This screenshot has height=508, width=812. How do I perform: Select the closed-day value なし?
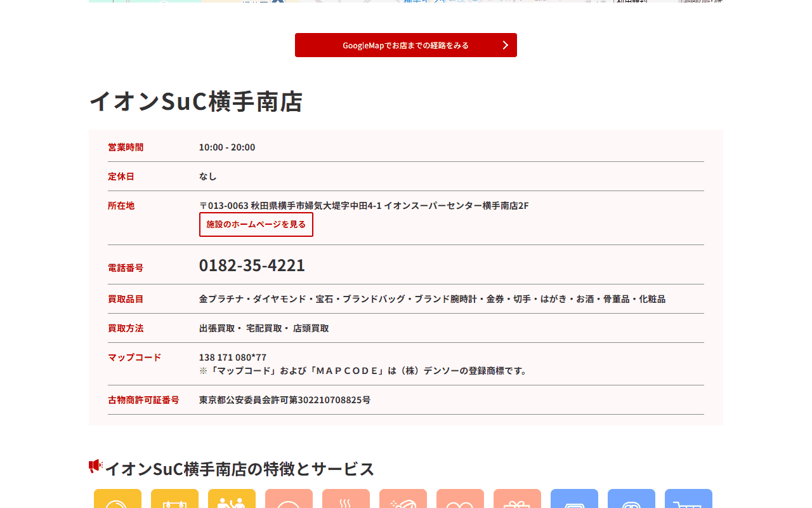coord(208,177)
